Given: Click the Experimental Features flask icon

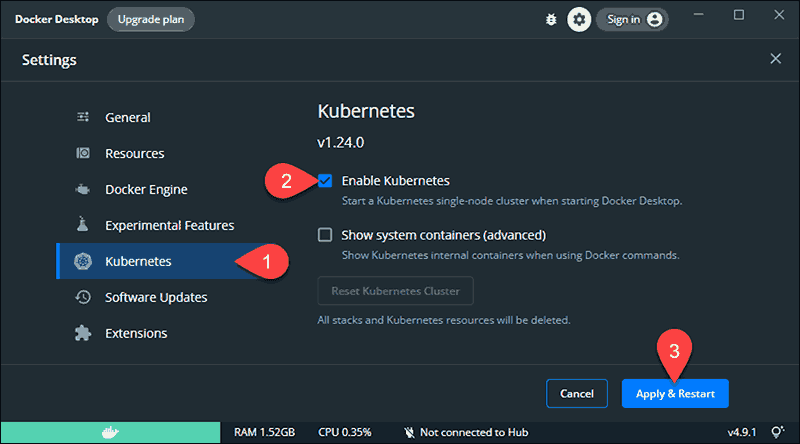Looking at the screenshot, I should click(84, 226).
